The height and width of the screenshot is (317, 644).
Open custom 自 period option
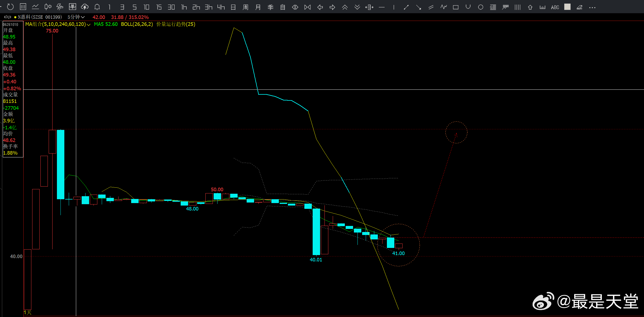283,7
